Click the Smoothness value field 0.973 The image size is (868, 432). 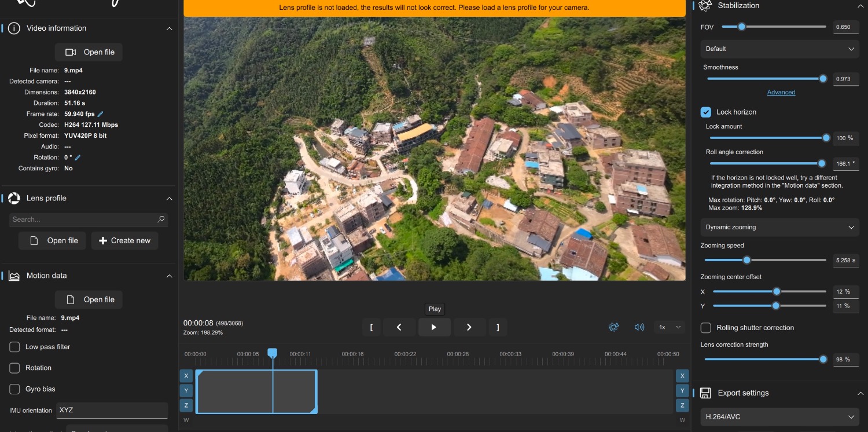[x=845, y=79]
